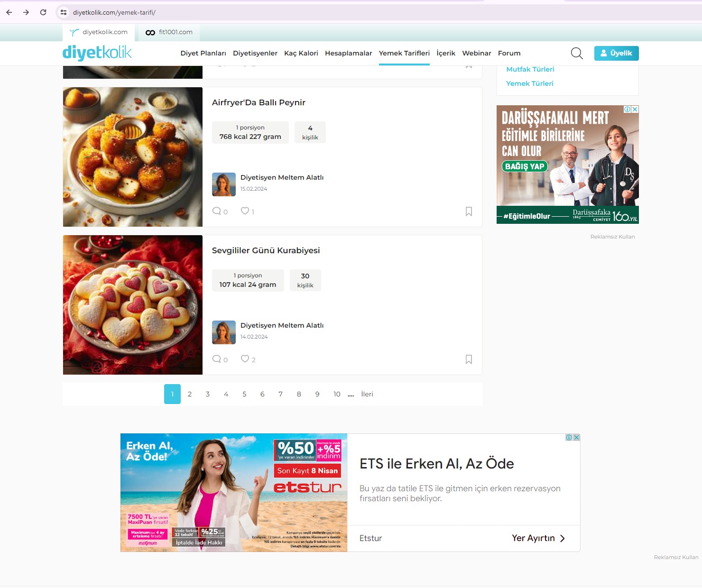Bookmark the Airfryer'Da Ballı Peynir recipe
Viewport: 702px width, 588px height.
[469, 211]
